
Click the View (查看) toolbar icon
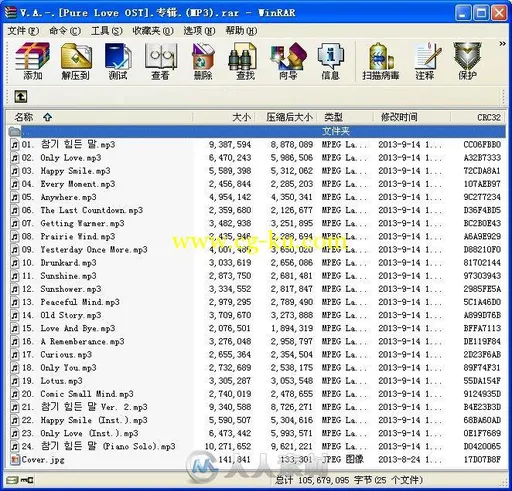click(160, 61)
